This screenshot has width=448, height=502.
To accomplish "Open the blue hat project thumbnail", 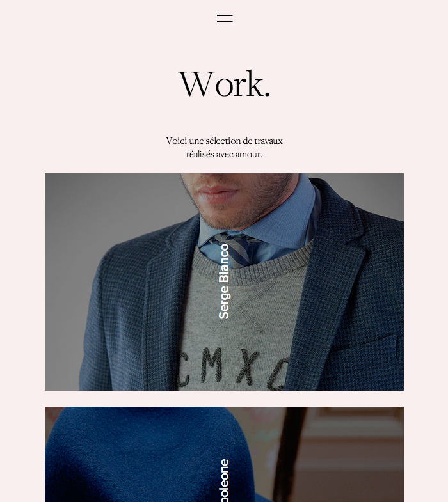I will [225, 454].
